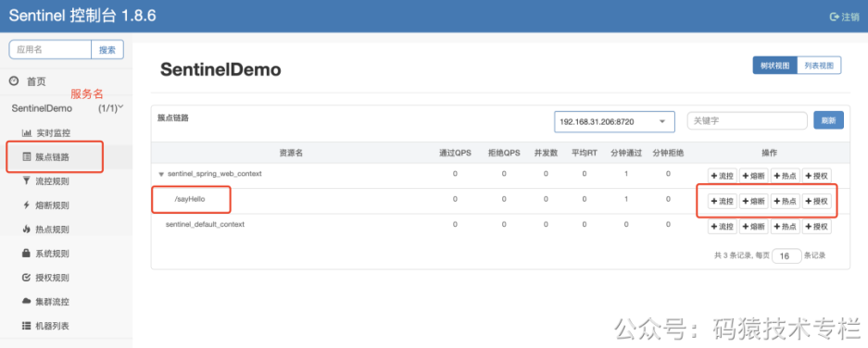Open 集群流控 cloud icon entry
The image size is (868, 348).
pyautogui.click(x=26, y=302)
